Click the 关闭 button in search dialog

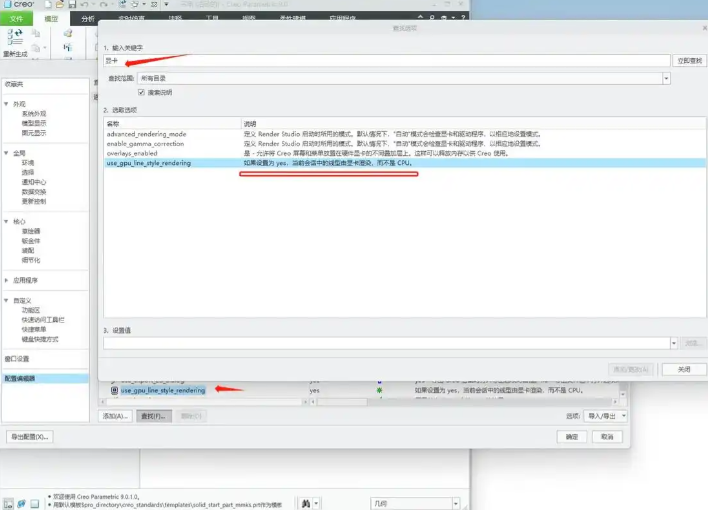point(684,369)
